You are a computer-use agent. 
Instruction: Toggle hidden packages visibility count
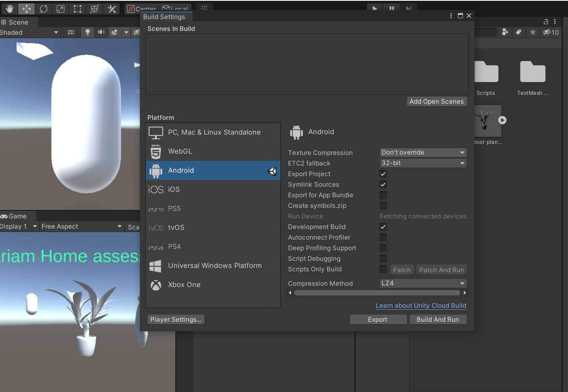[551, 32]
